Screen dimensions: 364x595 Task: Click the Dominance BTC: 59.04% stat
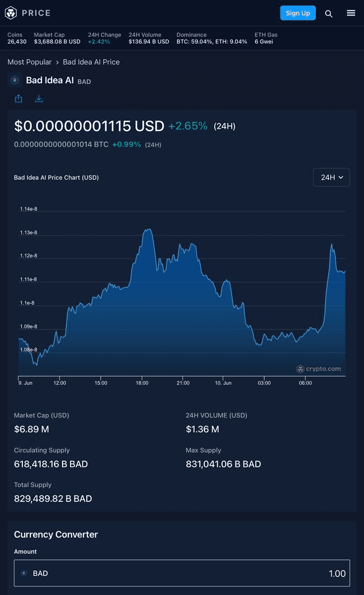(212, 38)
